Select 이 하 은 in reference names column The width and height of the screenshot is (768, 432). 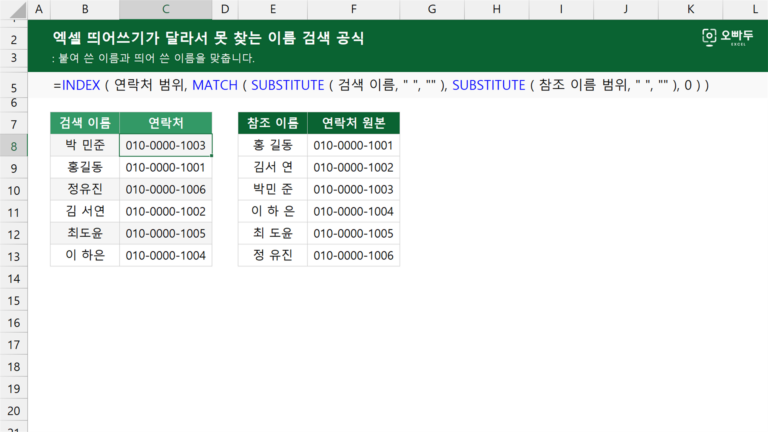click(x=273, y=211)
